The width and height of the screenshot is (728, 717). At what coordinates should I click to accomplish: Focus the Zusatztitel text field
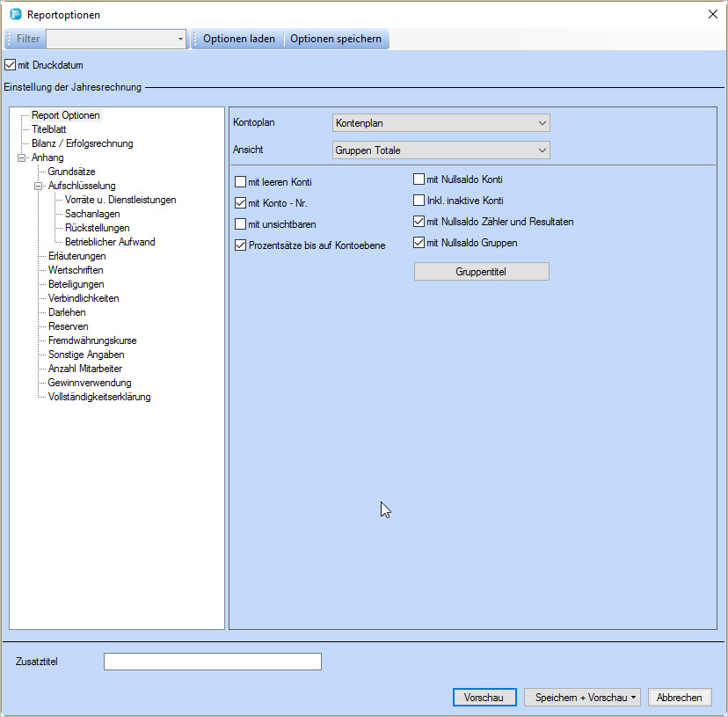[212, 662]
